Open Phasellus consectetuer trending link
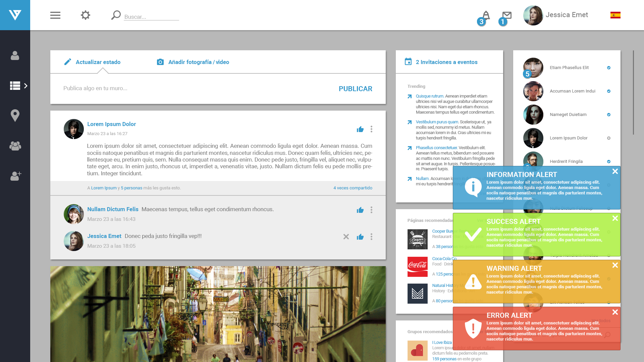Viewport: 644px width, 362px height. (436, 148)
